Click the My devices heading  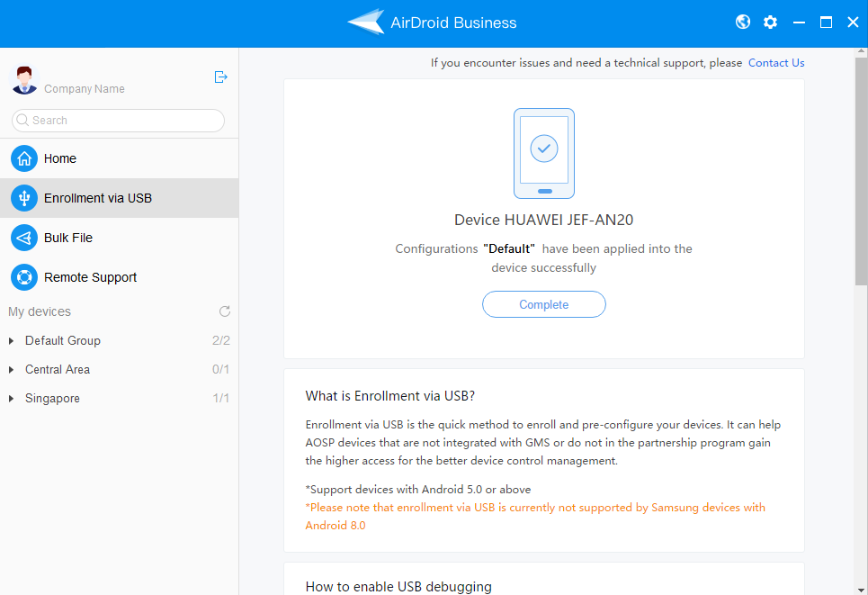pos(40,311)
